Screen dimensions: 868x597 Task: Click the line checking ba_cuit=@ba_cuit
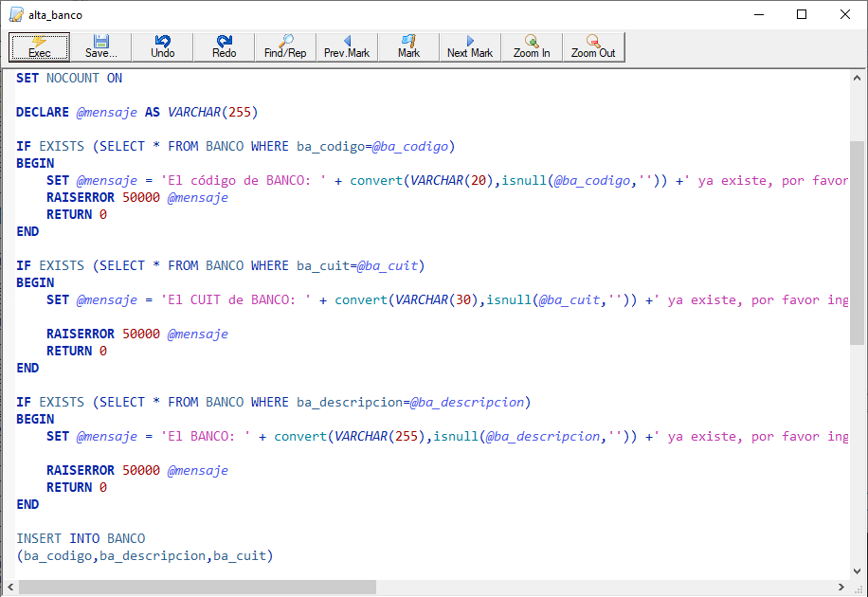point(220,266)
